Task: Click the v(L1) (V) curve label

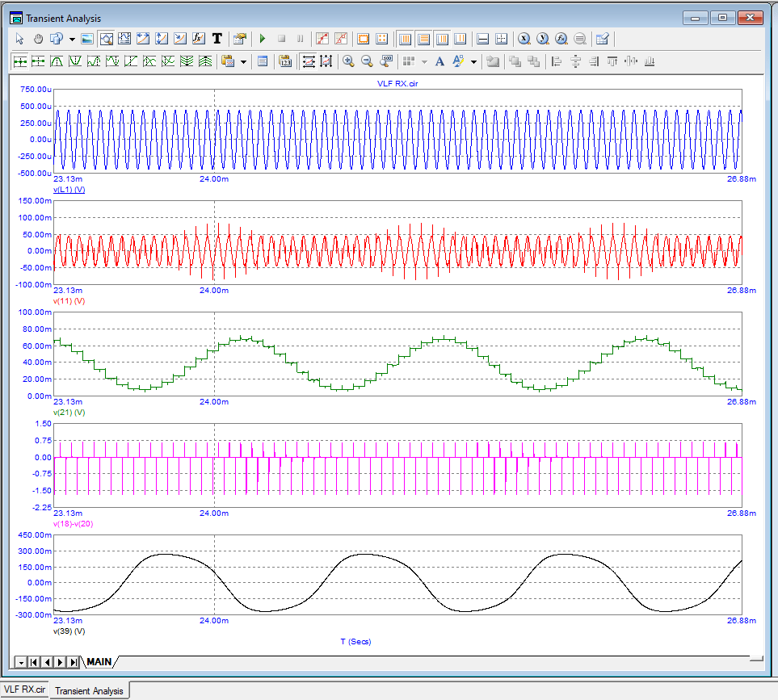Action: (69, 190)
